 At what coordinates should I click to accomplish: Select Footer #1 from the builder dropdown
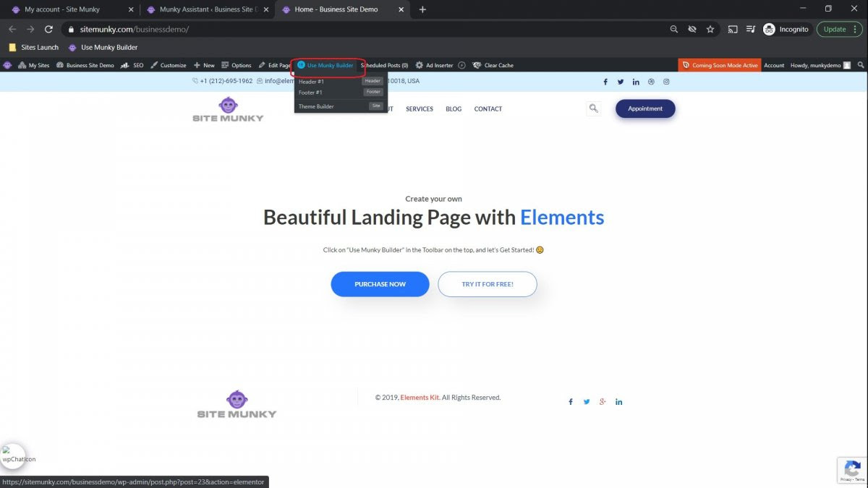pyautogui.click(x=340, y=93)
